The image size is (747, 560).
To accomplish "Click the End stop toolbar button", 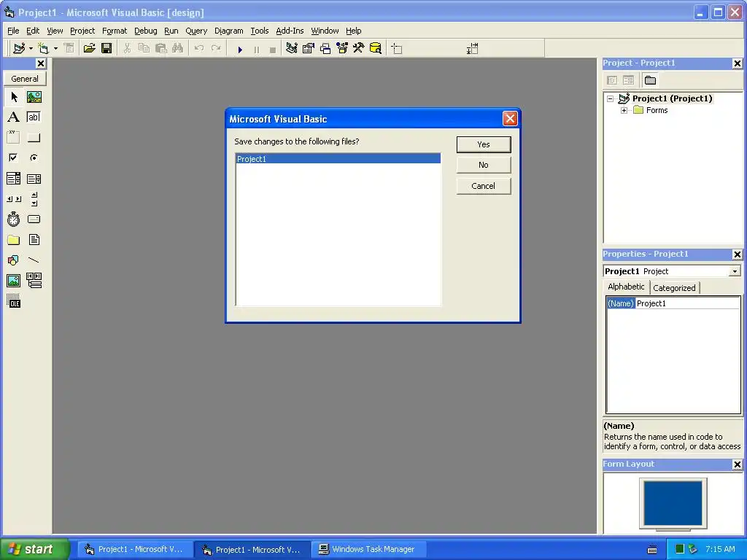I will (x=273, y=49).
